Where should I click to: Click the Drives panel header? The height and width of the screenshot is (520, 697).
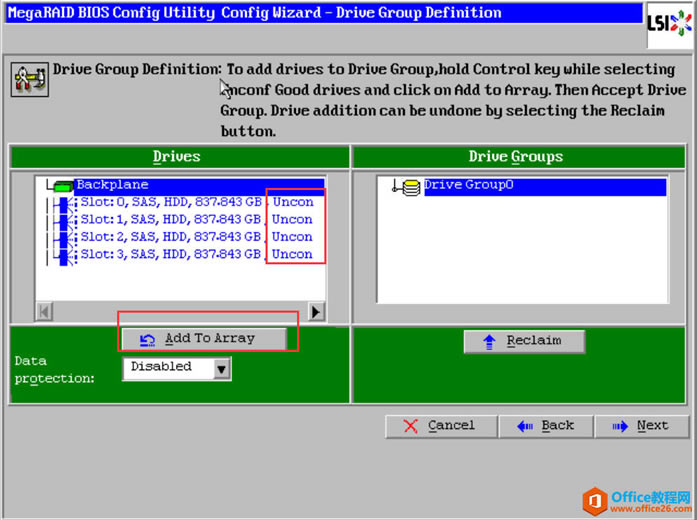179,156
